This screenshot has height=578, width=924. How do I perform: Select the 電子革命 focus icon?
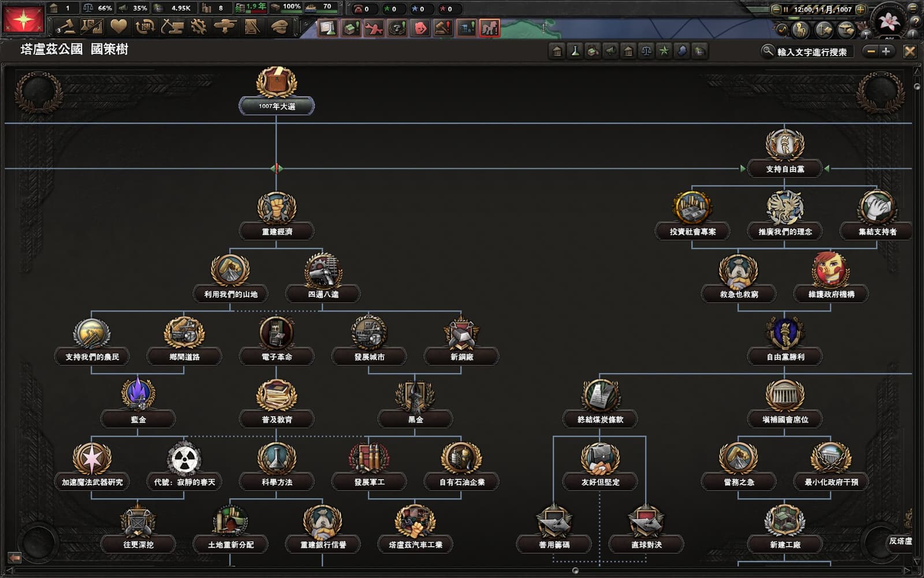click(x=277, y=333)
